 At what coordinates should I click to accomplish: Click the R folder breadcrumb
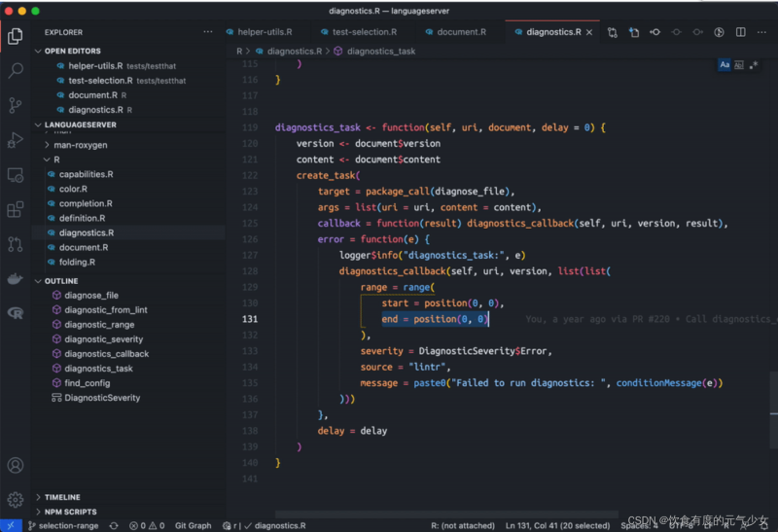(x=239, y=52)
